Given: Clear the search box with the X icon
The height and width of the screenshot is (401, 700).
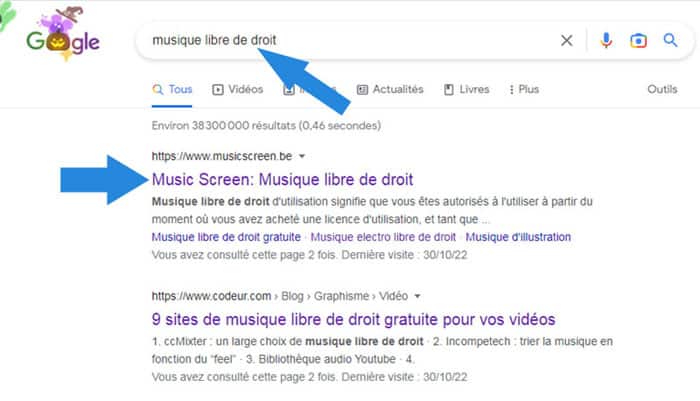Looking at the screenshot, I should pos(567,41).
